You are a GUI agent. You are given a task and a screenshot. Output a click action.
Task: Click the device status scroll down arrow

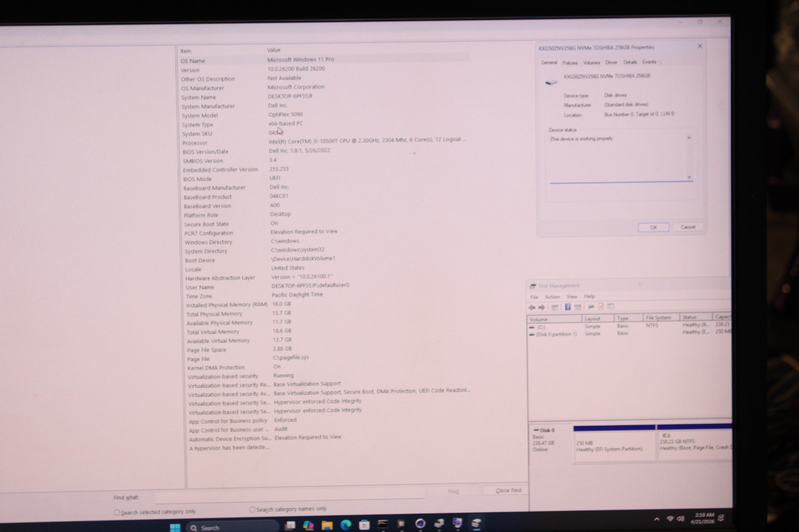coord(689,177)
